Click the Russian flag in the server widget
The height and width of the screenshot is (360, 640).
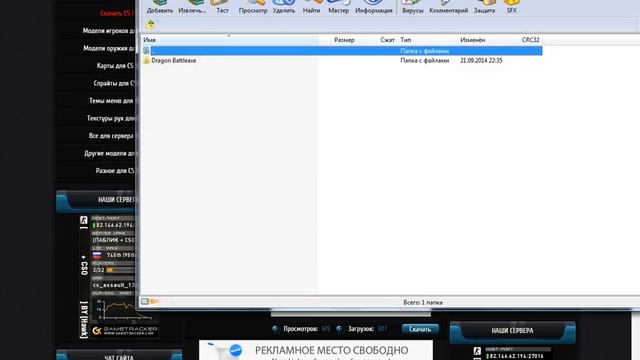[x=97, y=255]
